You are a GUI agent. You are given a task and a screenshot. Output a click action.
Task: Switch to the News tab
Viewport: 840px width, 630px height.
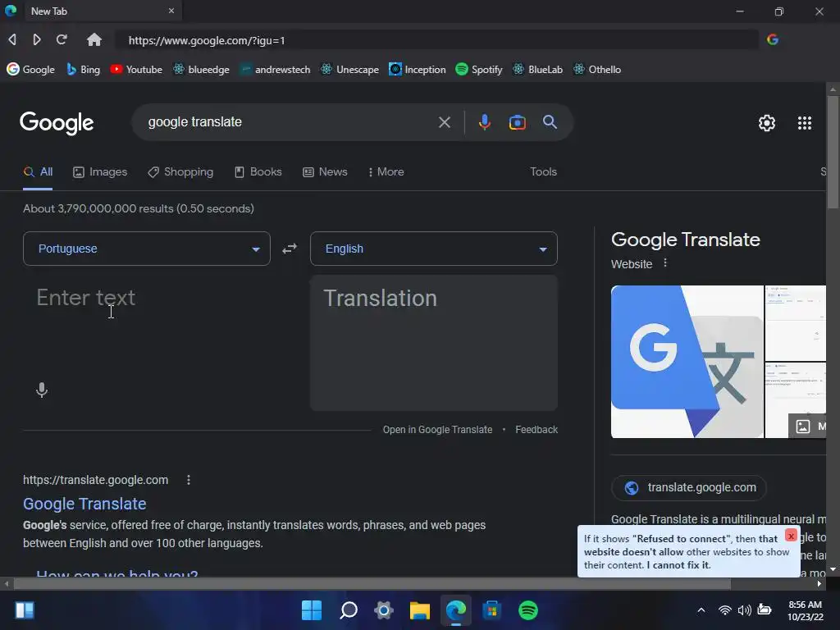325,172
